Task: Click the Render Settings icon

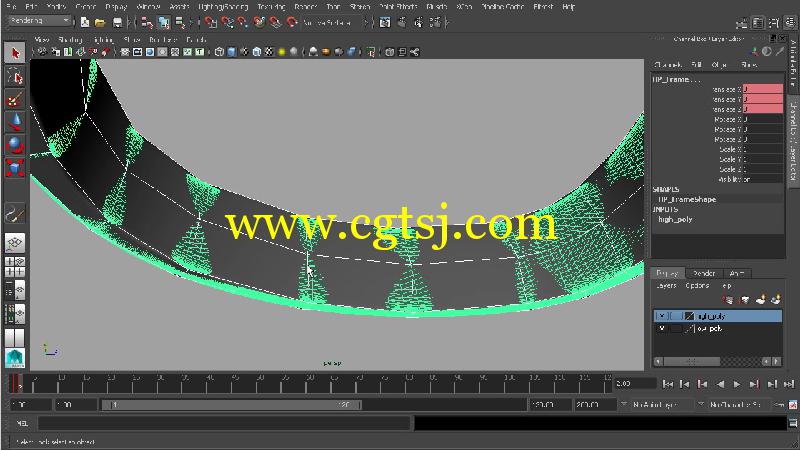Action: pyautogui.click(x=435, y=22)
